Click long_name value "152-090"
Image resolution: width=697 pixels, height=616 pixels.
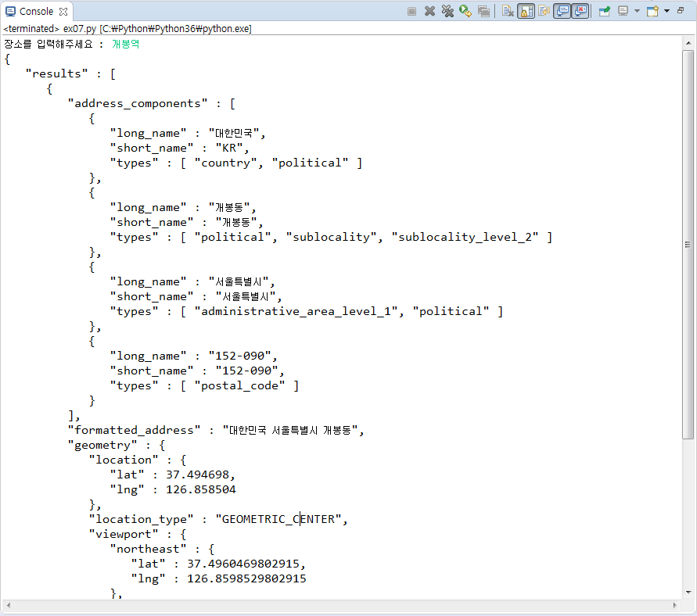pos(240,356)
